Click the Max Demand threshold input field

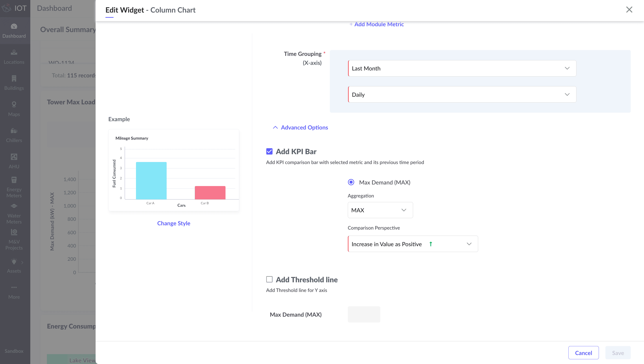coord(364,314)
